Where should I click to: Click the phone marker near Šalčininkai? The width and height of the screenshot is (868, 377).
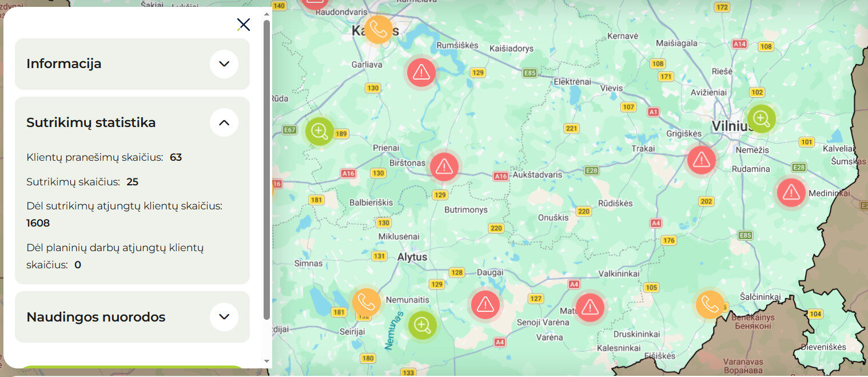click(710, 304)
